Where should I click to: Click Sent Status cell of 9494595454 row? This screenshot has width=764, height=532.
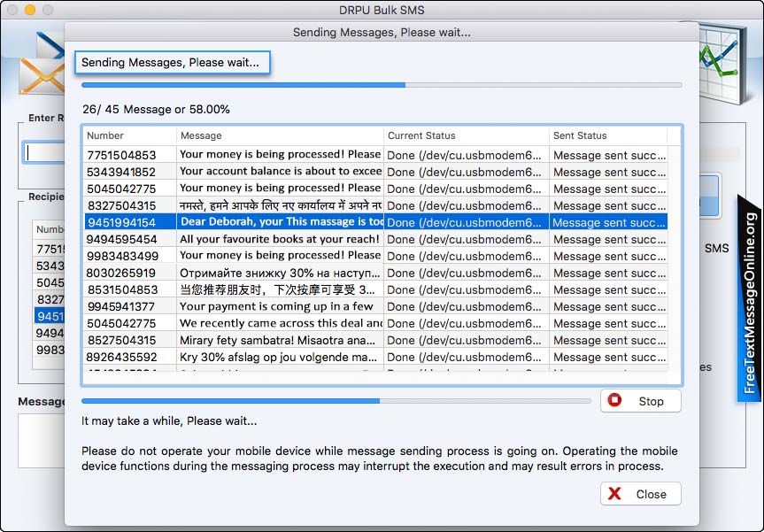pyautogui.click(x=608, y=239)
